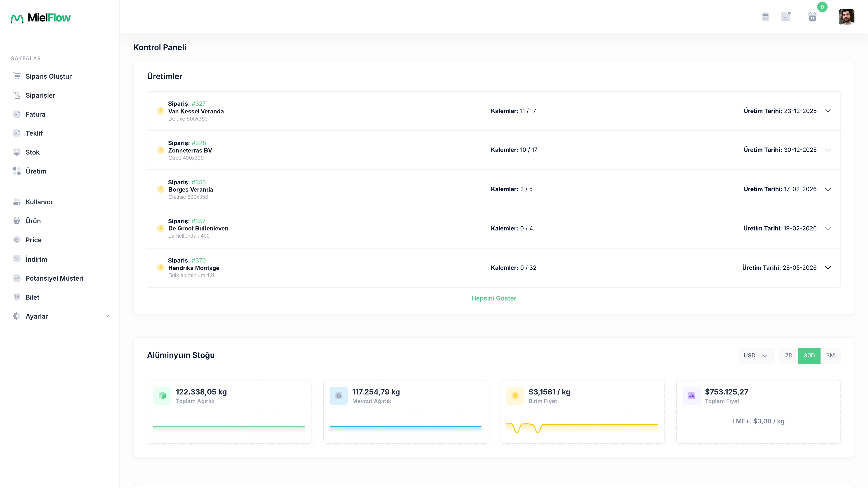Image resolution: width=868 pixels, height=488 pixels.
Task: Click the Üretim grid icon
Action: click(x=17, y=171)
